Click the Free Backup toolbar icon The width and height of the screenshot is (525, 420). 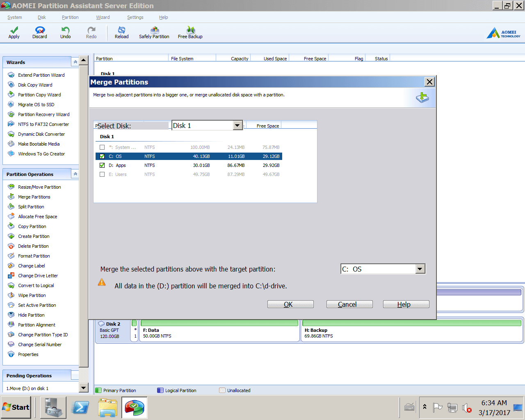pos(190,33)
